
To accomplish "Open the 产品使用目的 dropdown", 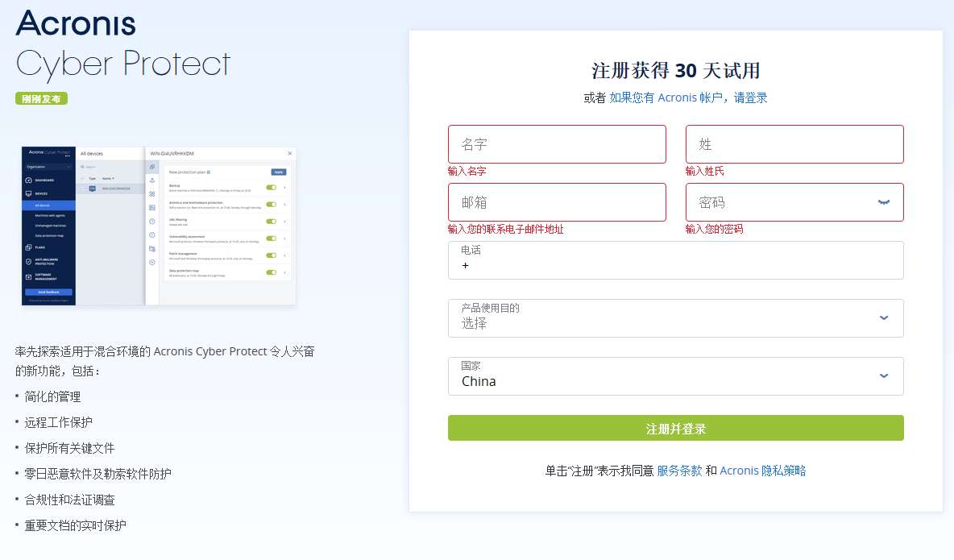I will click(675, 317).
